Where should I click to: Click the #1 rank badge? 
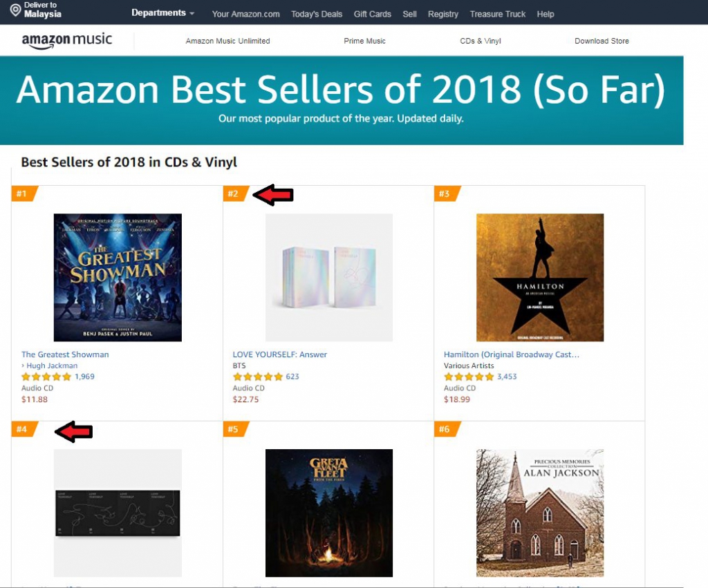pyautogui.click(x=24, y=193)
